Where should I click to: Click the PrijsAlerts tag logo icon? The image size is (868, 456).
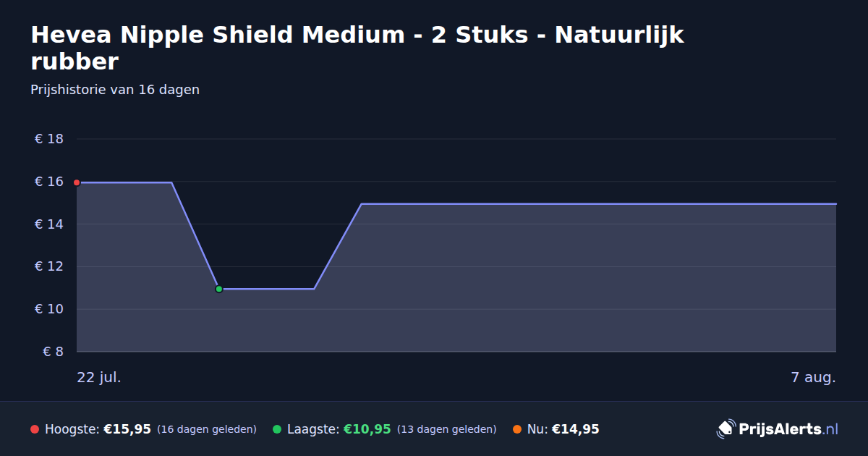click(726, 429)
